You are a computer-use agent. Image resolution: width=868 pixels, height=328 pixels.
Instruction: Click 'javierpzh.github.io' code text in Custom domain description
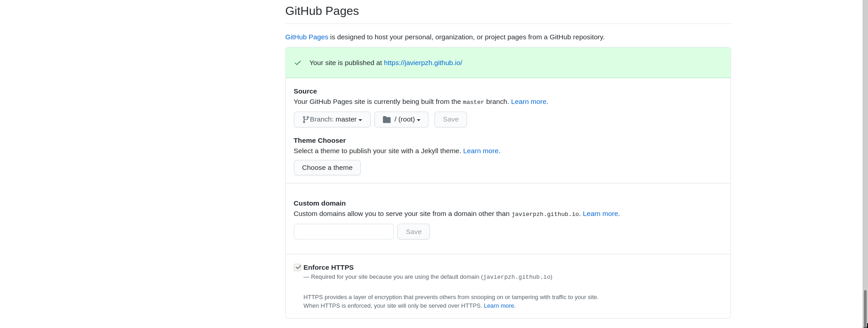click(x=545, y=214)
